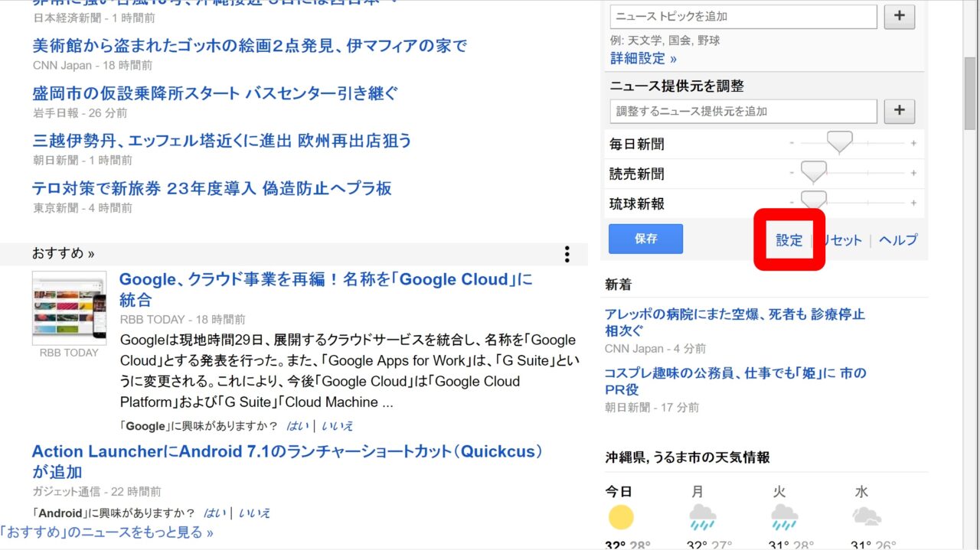Image resolution: width=980 pixels, height=550 pixels.
Task: Answer はい for Google interest question
Action: point(298,426)
